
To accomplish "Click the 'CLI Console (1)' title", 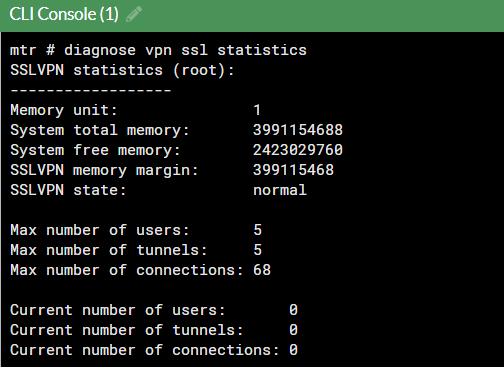I will pos(64,14).
